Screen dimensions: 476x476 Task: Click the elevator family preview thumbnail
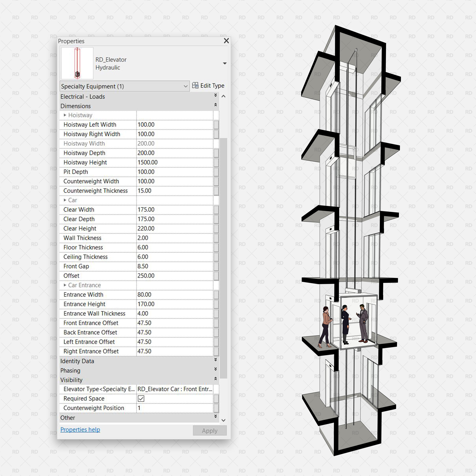pyautogui.click(x=77, y=63)
